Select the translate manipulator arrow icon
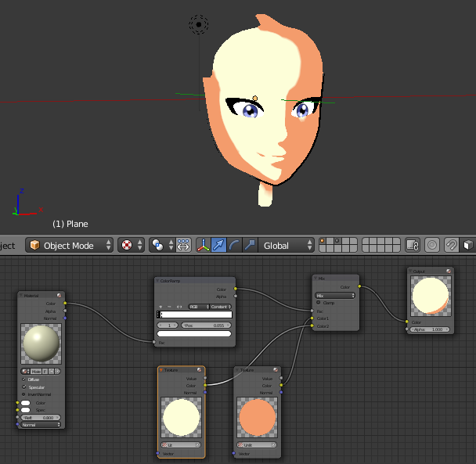Viewport: 476px width, 464px height. click(x=219, y=245)
